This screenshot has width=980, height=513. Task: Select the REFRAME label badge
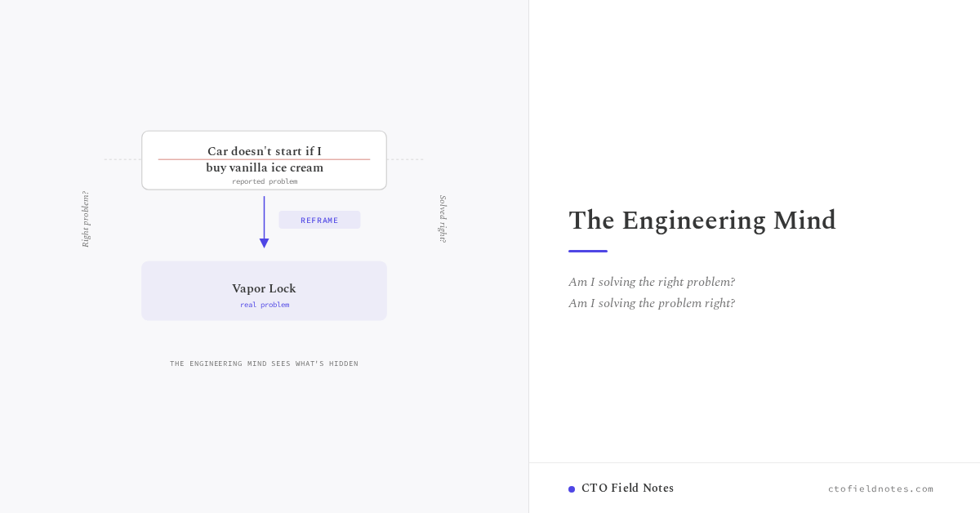319,220
